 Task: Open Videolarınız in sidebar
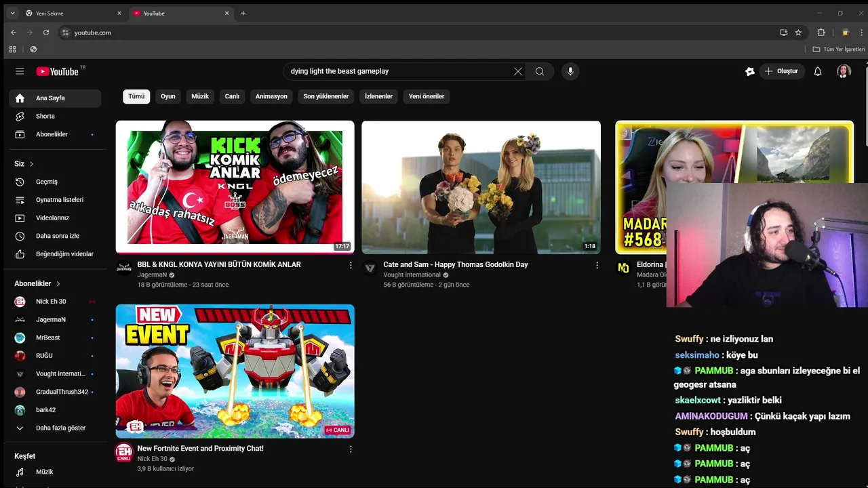pyautogui.click(x=55, y=218)
